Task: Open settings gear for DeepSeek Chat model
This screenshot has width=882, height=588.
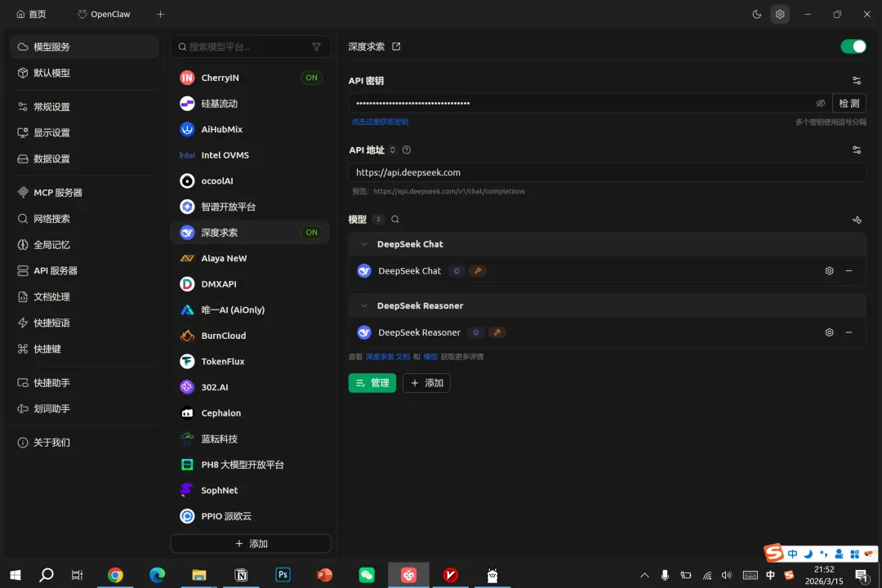Action: (x=829, y=270)
